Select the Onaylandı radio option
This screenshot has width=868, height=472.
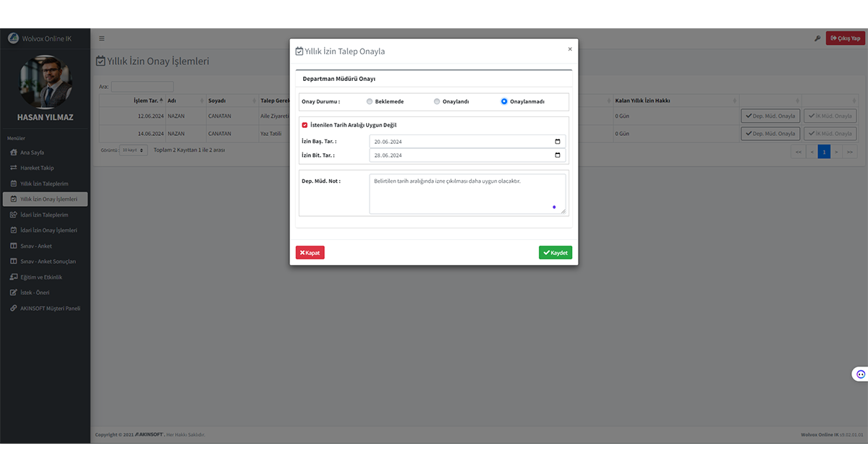437,102
